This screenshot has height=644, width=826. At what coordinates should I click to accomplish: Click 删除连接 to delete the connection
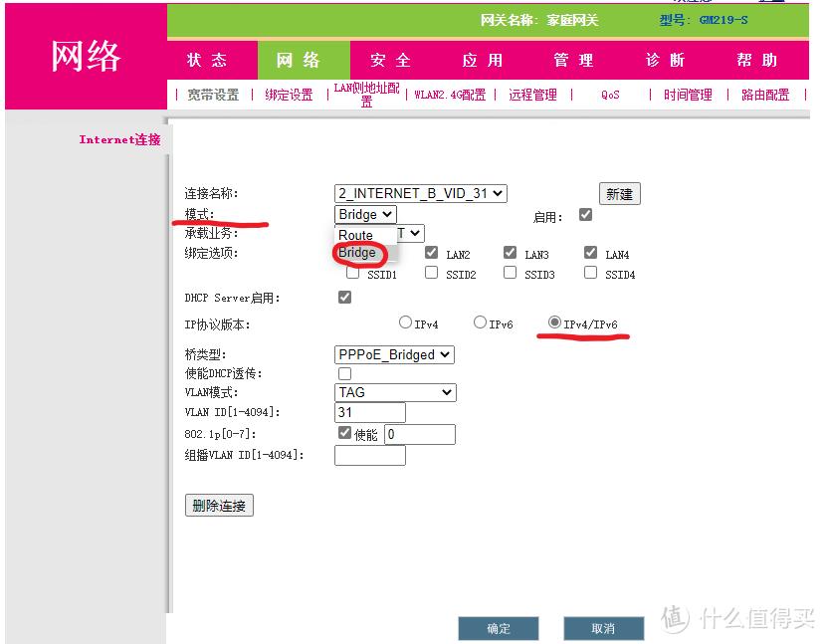pyautogui.click(x=218, y=505)
